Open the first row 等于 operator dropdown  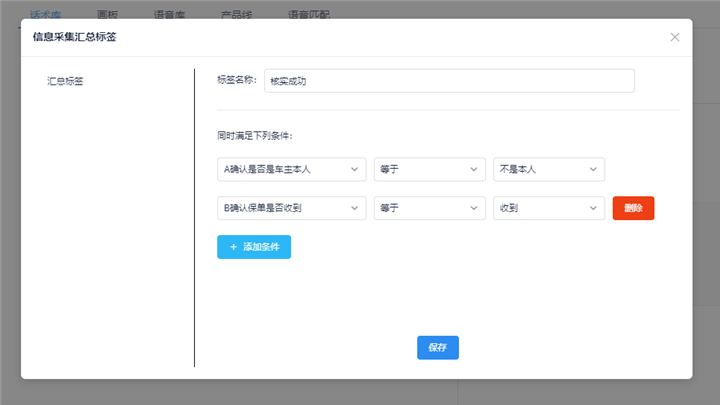(420, 170)
